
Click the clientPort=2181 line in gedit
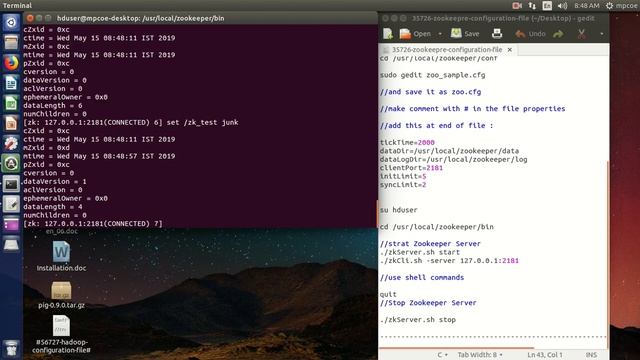(x=411, y=168)
